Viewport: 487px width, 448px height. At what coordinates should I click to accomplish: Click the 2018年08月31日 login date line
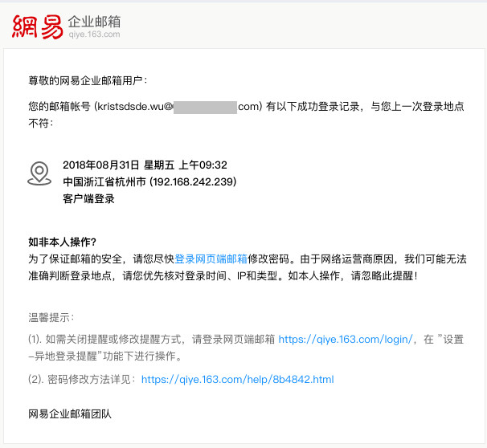click(145, 165)
